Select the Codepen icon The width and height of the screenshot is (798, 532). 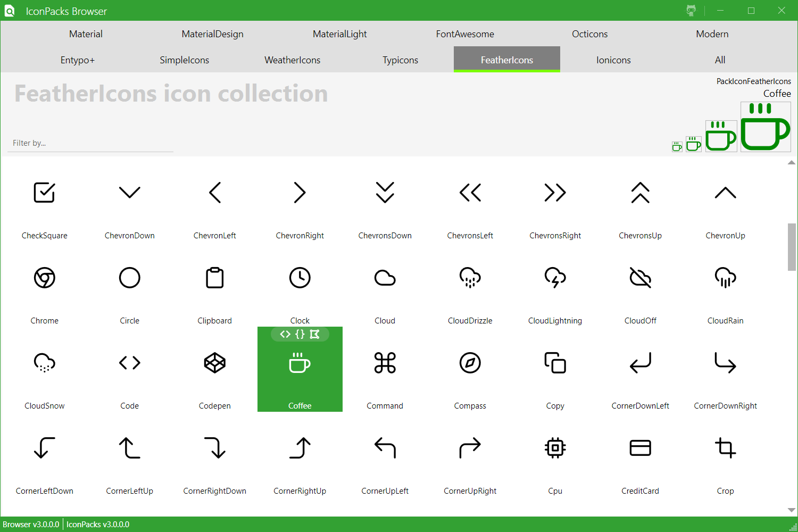point(214,363)
